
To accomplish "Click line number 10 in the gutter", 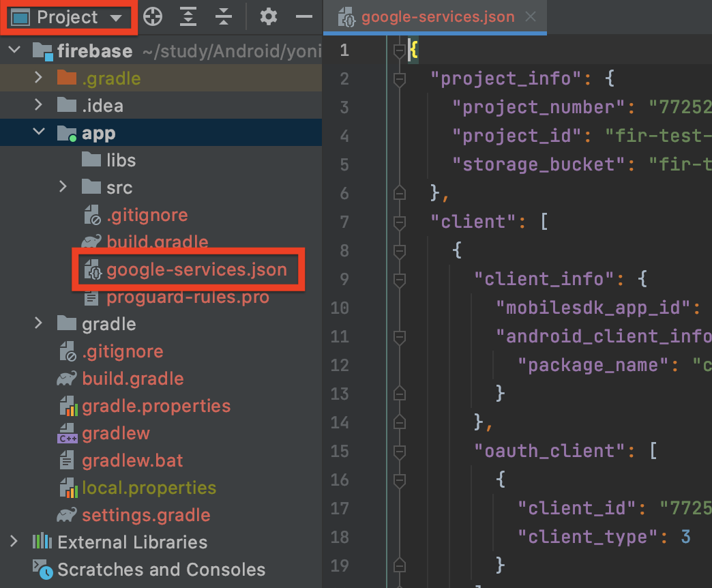I will 340,308.
